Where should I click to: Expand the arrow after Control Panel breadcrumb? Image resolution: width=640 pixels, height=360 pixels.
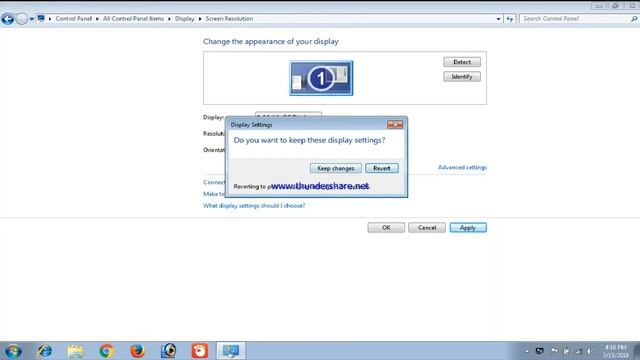pyautogui.click(x=97, y=19)
